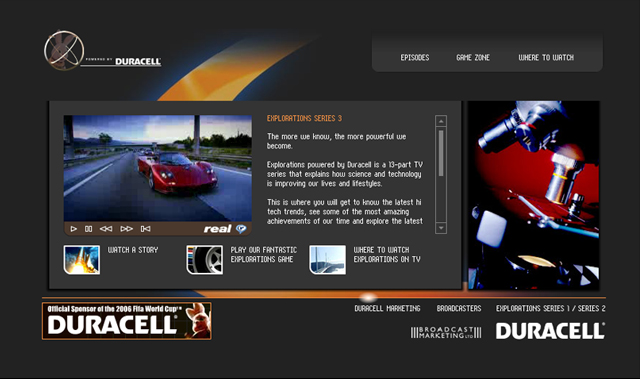Image resolution: width=640 pixels, height=379 pixels.
Task: Rewind the video clip
Action: pyautogui.click(x=106, y=229)
